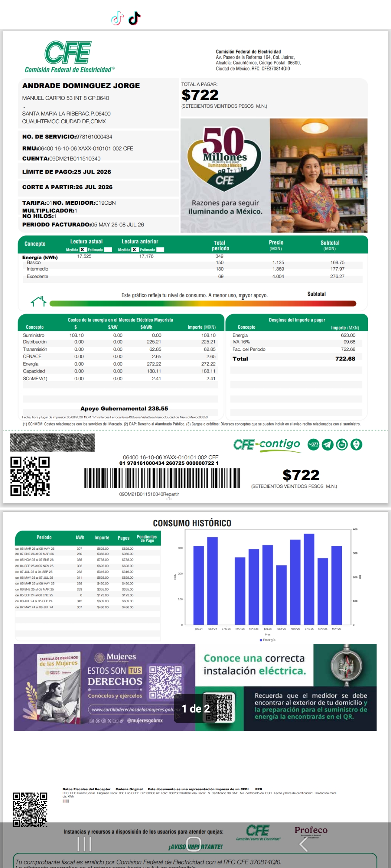
Task: Tap the paper plane Telegram icon
Action: pyautogui.click(x=328, y=444)
